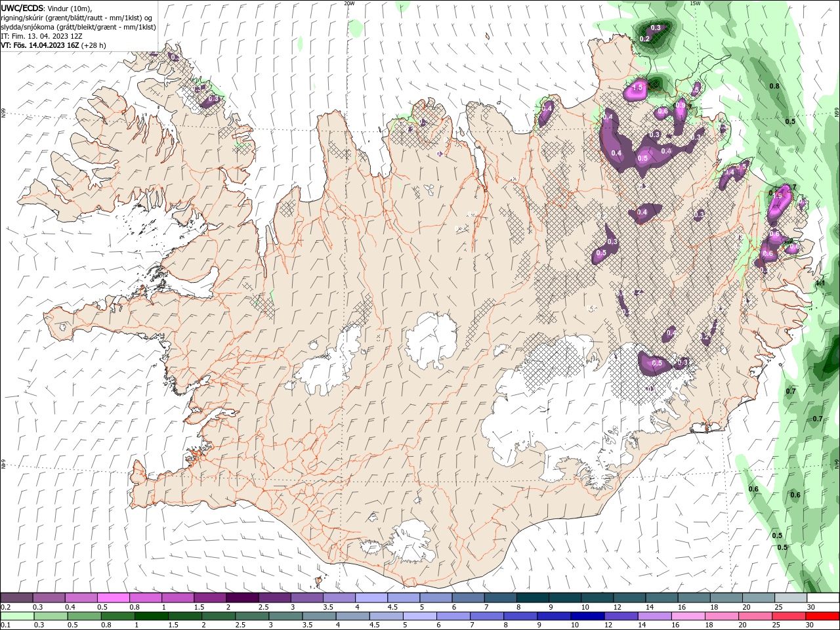Click the lilac rain swatch labeled 14

[655, 616]
